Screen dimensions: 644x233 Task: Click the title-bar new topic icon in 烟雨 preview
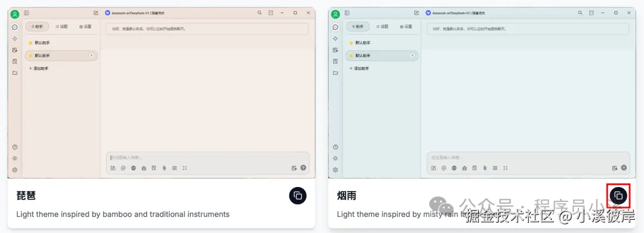click(416, 13)
